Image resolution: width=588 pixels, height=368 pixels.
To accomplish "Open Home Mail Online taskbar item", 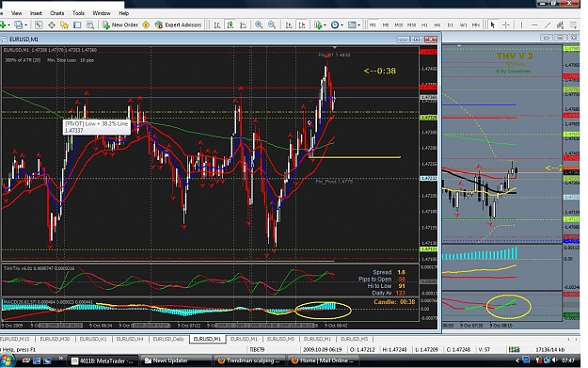I will click(x=323, y=360).
